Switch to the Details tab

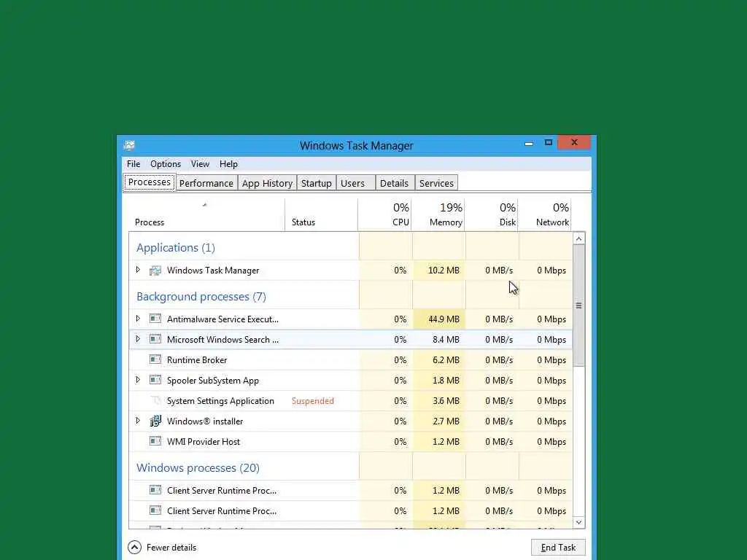pos(394,183)
